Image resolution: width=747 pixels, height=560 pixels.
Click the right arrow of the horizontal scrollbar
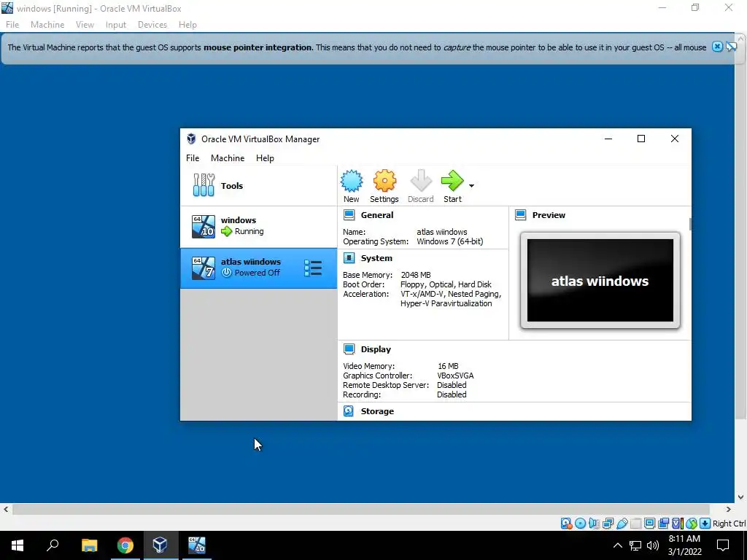(x=729, y=509)
